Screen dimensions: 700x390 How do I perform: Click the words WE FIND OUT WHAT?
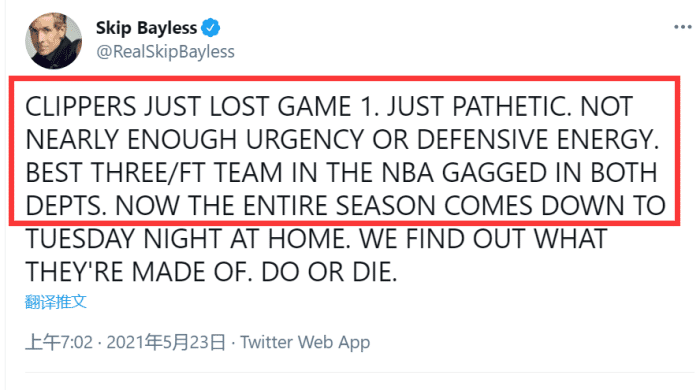[x=483, y=239]
